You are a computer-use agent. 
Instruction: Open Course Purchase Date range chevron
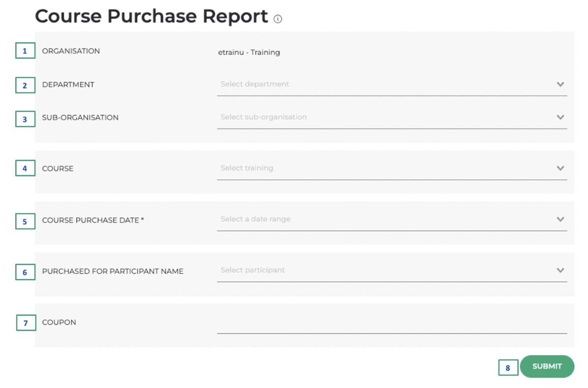pyautogui.click(x=560, y=220)
